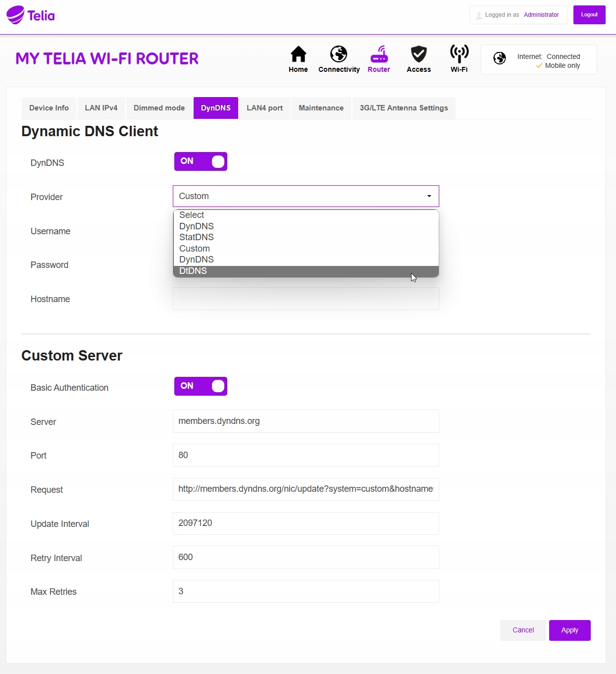The height and width of the screenshot is (674, 616).
Task: Open the Access shield icon
Action: [419, 54]
